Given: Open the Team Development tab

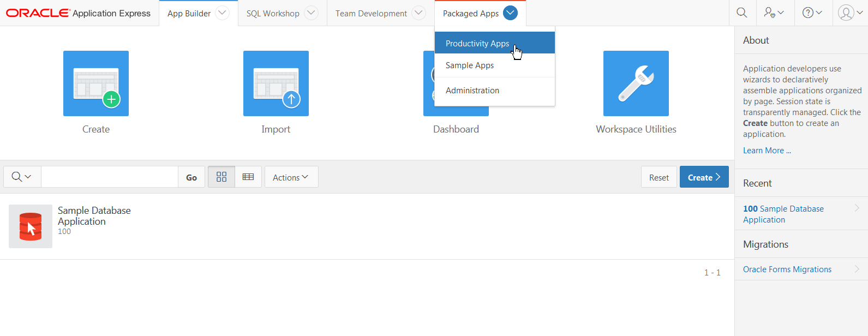Looking at the screenshot, I should 371,13.
